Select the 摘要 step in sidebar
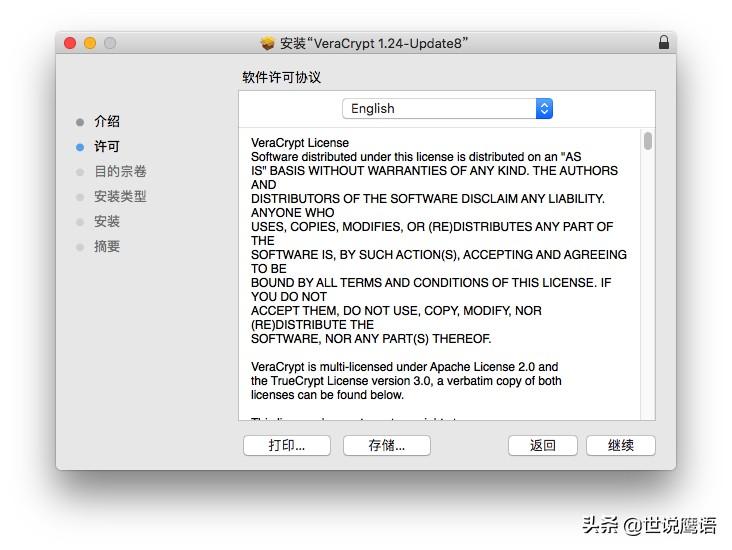The image size is (732, 550). tap(107, 247)
